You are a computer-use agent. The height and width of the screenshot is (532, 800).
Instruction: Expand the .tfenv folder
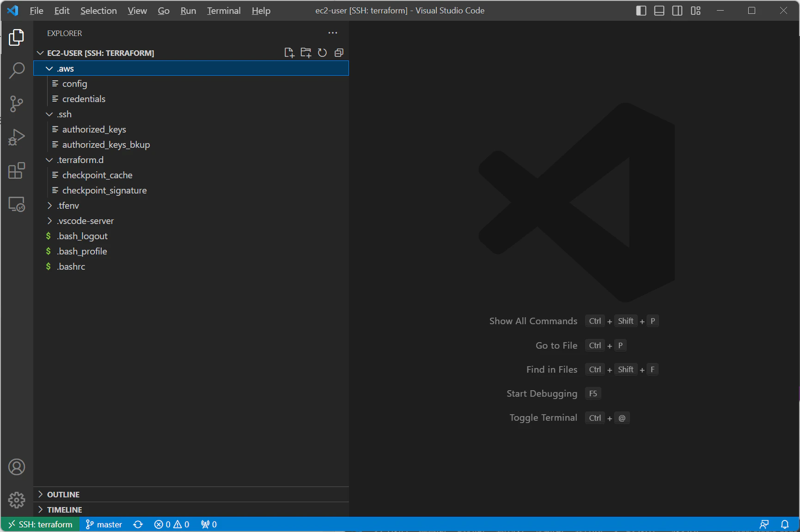(191, 206)
